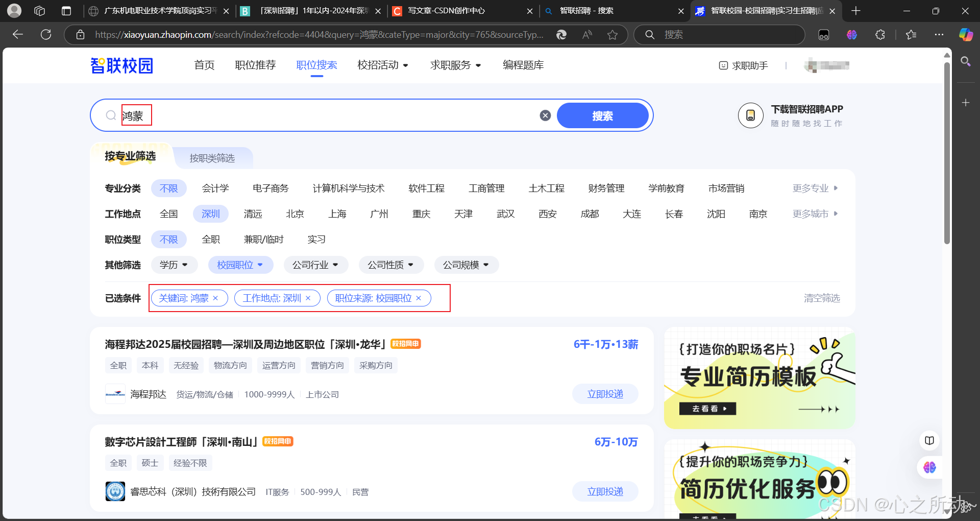Viewport: 980px width, 521px height.
Task: Add page to favorites star icon
Action: 612,34
